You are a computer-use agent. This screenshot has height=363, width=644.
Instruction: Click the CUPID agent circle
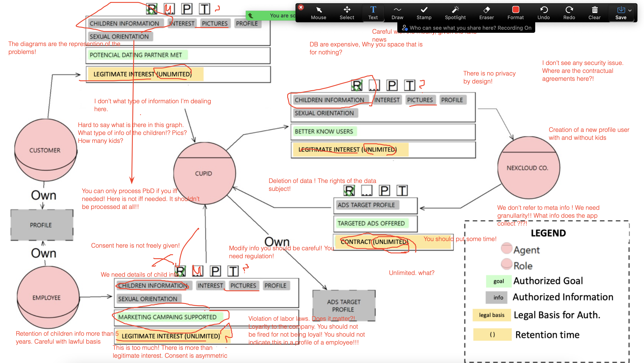[204, 174]
